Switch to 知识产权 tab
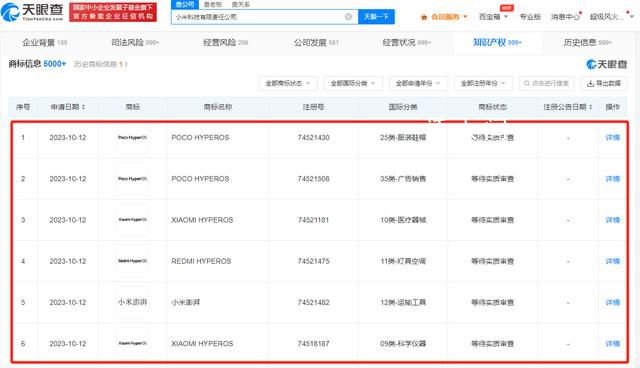This screenshot has width=640, height=368. (x=497, y=42)
